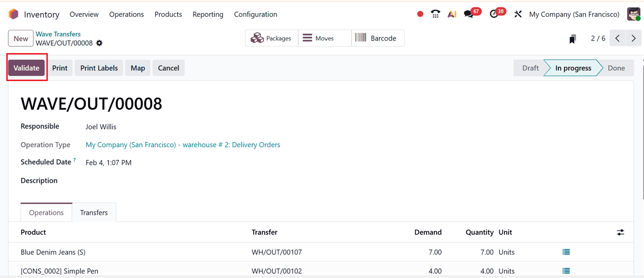Click the developer tools wrench icon
The height and width of the screenshot is (278, 644).
point(517,14)
